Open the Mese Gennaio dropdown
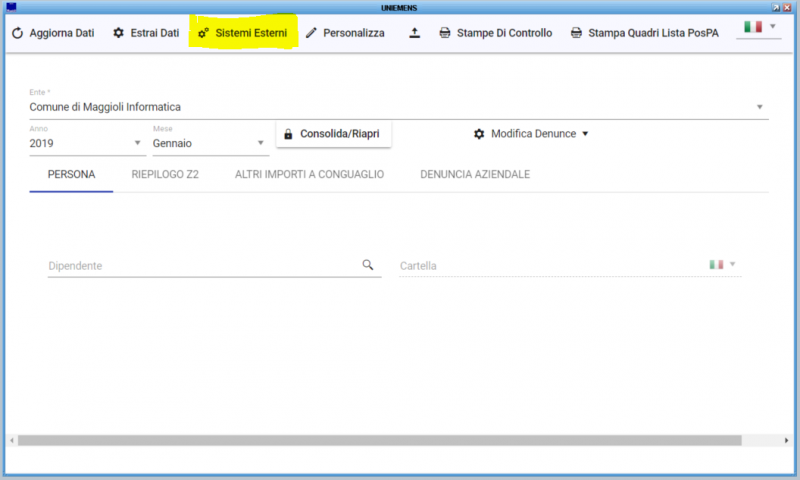The width and height of the screenshot is (800, 480). (210, 143)
